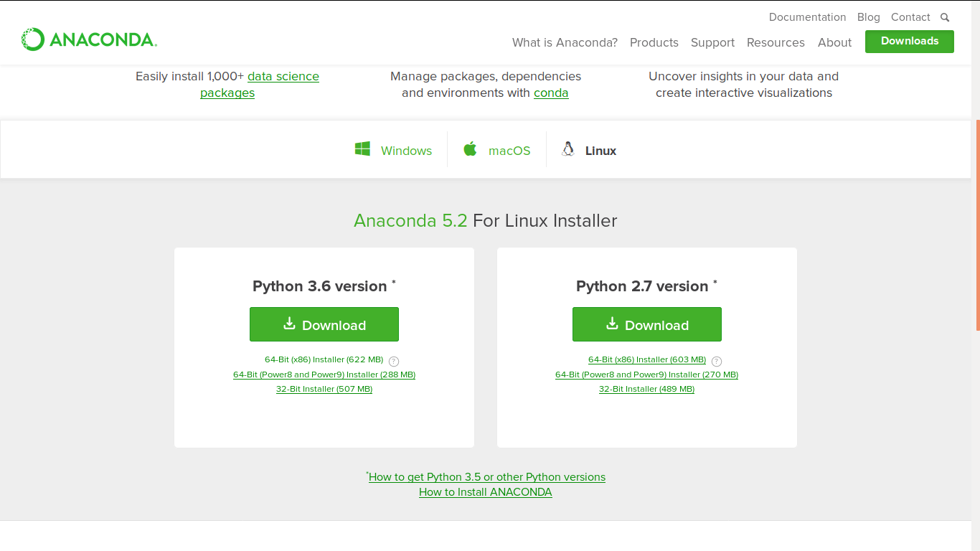Open help icon beside 622 MB installer link
980x551 pixels.
[x=393, y=361]
